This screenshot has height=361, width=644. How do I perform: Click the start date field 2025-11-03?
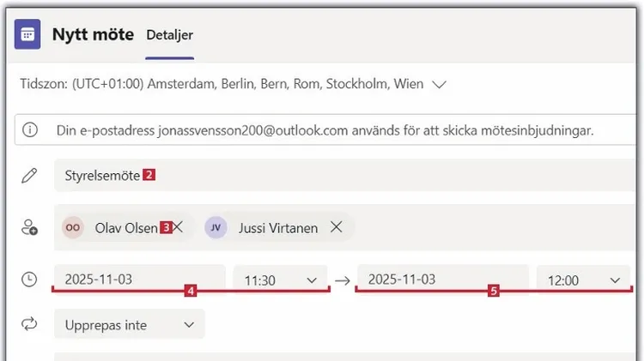click(137, 280)
